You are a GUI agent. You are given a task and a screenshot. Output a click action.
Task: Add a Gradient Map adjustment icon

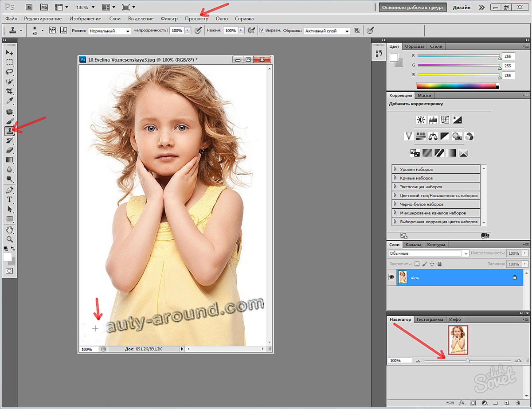(x=451, y=153)
